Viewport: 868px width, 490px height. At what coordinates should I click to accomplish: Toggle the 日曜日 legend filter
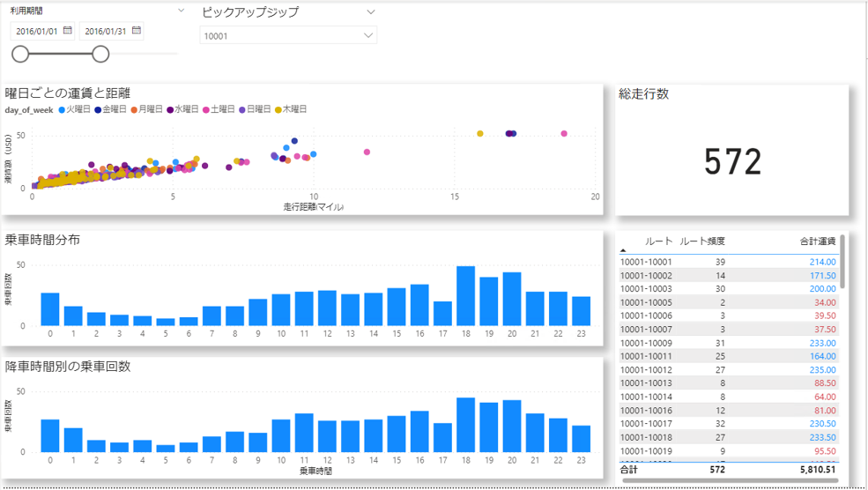point(259,110)
